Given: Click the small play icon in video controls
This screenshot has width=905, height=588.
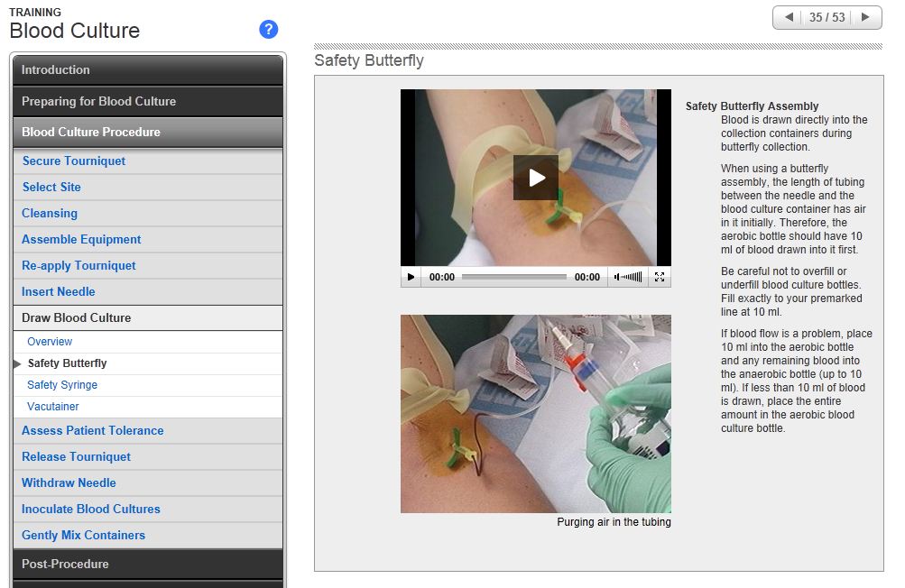Looking at the screenshot, I should [411, 277].
